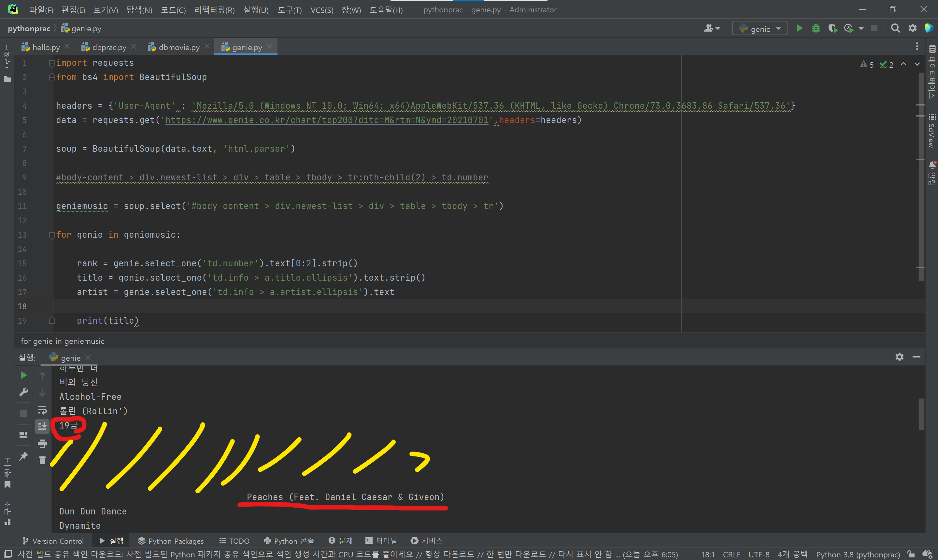Open the VCS(S) menu

click(321, 10)
